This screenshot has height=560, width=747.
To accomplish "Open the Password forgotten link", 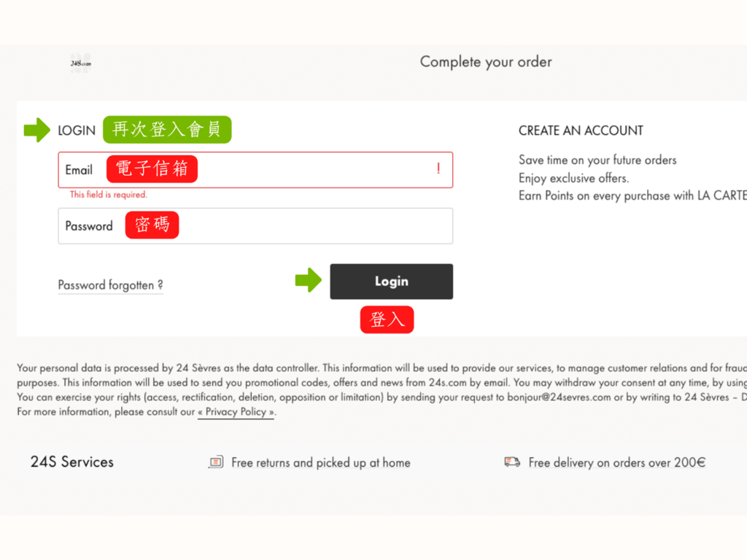I will tap(111, 285).
